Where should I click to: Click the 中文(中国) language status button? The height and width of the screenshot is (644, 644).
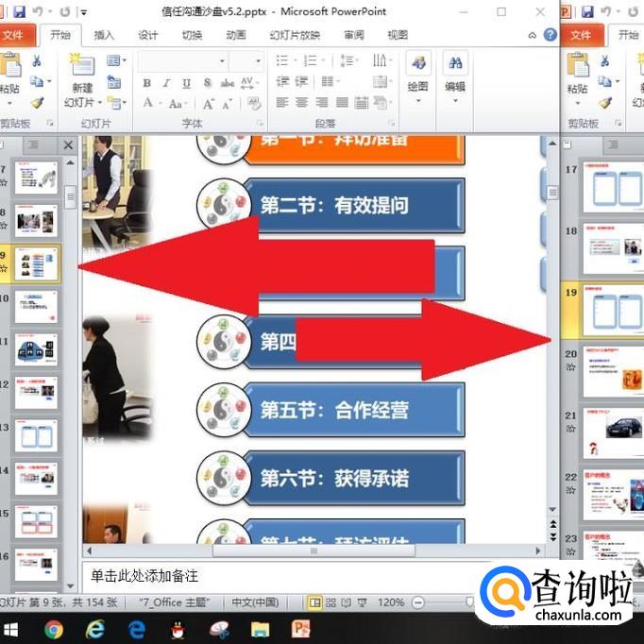coord(255,602)
